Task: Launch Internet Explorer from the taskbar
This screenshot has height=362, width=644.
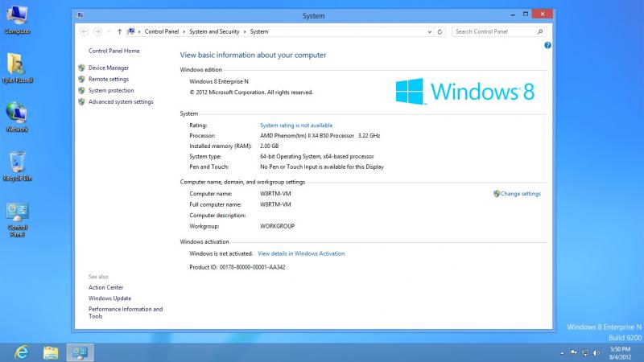Action: (22, 352)
